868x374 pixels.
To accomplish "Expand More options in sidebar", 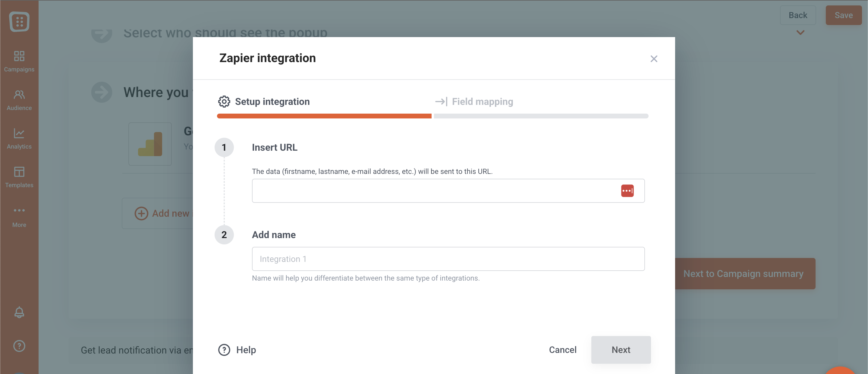I will [x=19, y=216].
